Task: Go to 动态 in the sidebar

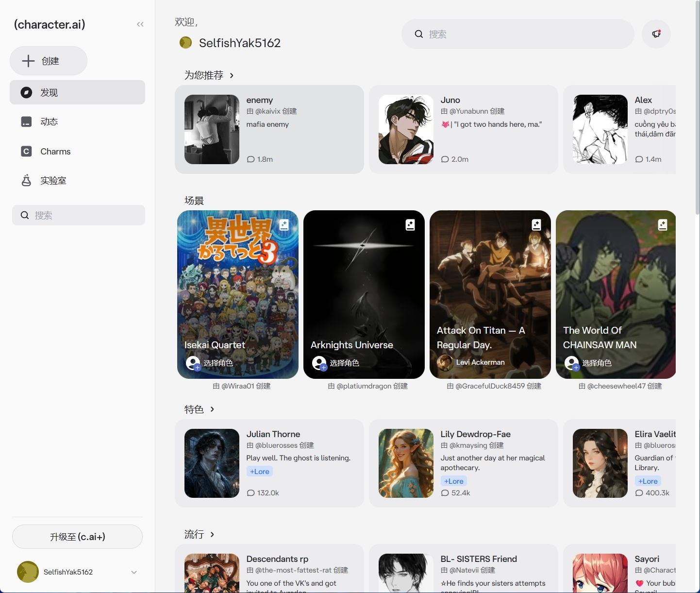Action: [77, 121]
